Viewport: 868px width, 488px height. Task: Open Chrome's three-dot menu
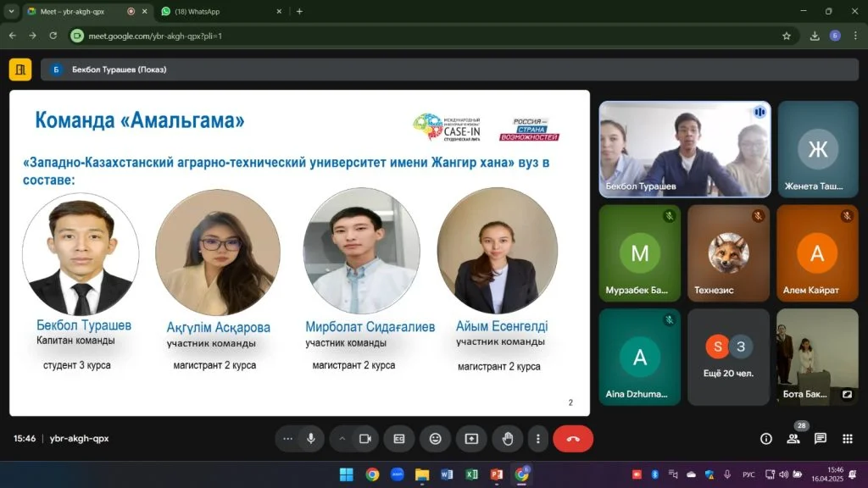[855, 36]
